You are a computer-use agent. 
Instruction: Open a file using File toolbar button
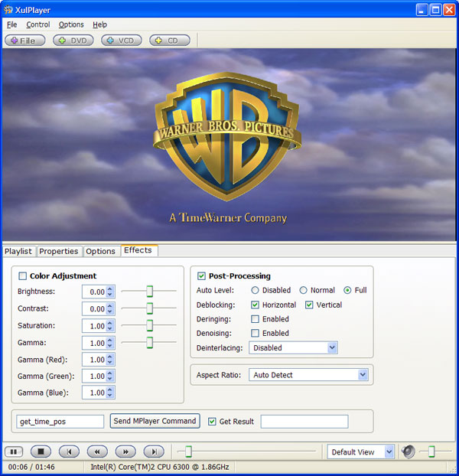click(25, 41)
